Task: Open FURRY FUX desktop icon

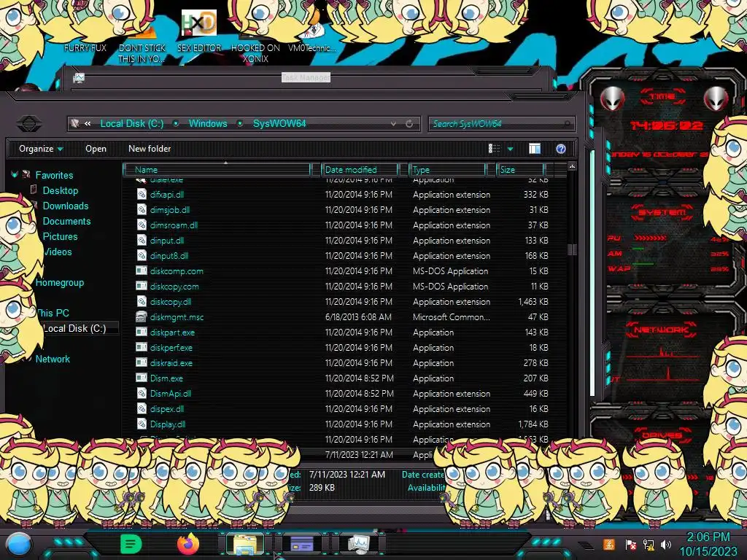Action: click(x=85, y=48)
